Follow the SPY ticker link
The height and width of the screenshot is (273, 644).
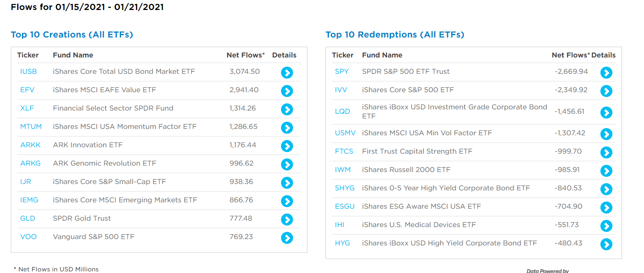(342, 71)
